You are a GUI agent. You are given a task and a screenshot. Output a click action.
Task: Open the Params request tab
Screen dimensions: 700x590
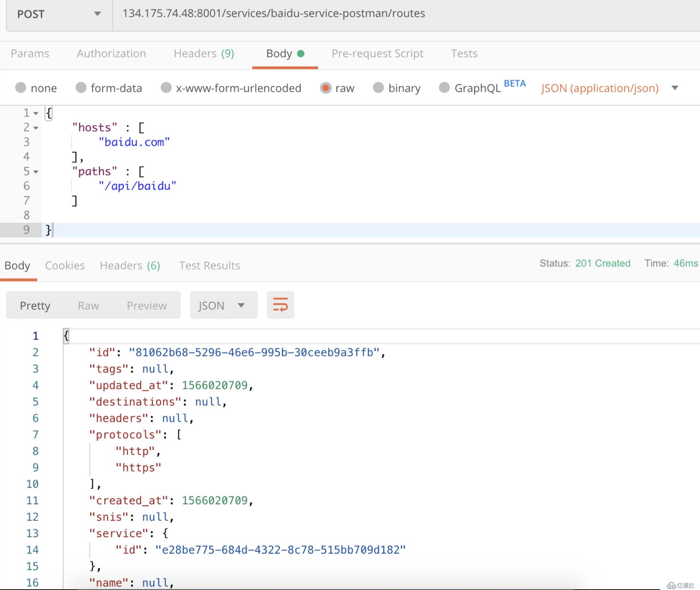(30, 54)
